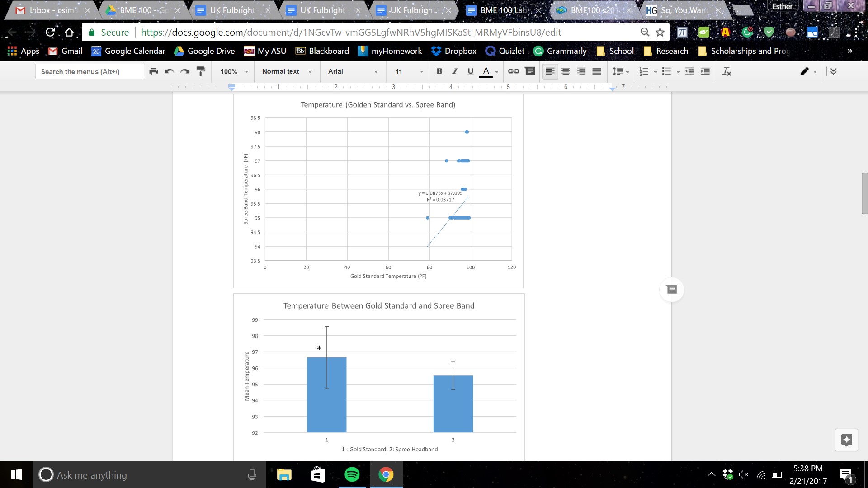868x488 pixels.
Task: Toggle underline formatting
Action: tap(470, 71)
